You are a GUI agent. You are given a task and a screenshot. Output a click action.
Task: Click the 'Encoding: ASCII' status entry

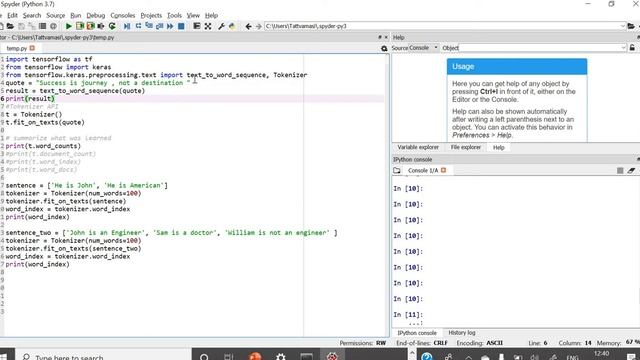[480, 343]
